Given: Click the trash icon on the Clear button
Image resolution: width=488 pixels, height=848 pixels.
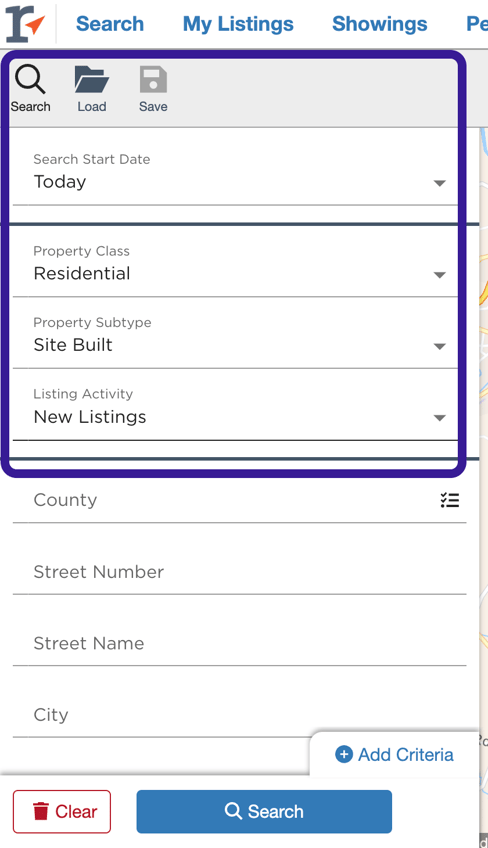Looking at the screenshot, I should [x=41, y=811].
